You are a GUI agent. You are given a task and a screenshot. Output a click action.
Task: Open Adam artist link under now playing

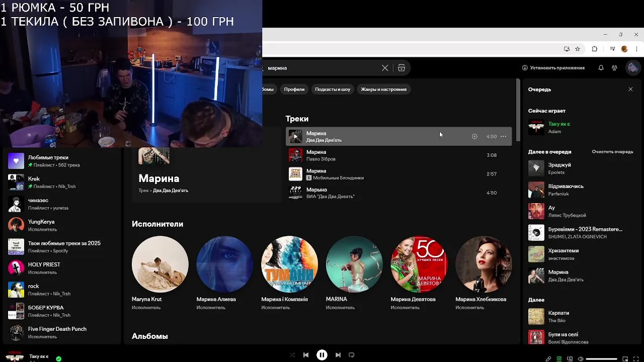pyautogui.click(x=554, y=132)
